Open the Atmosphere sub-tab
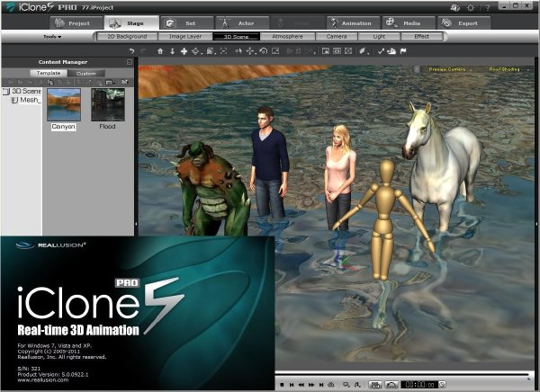Image resolution: width=540 pixels, height=392 pixels. point(287,37)
